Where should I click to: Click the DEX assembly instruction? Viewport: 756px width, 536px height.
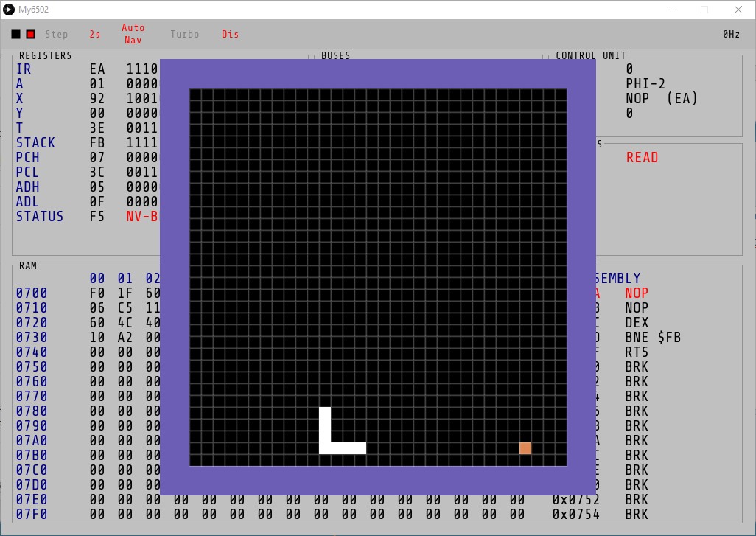[637, 323]
